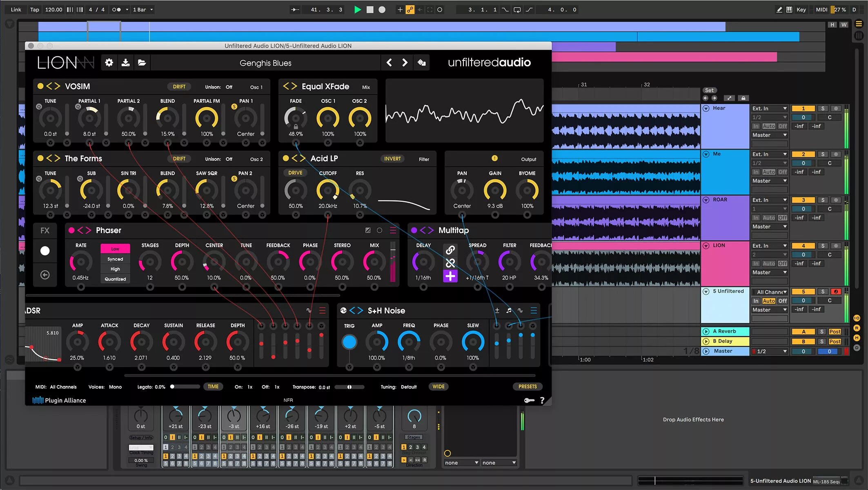Toggle Multitap effect power dot

(x=414, y=230)
